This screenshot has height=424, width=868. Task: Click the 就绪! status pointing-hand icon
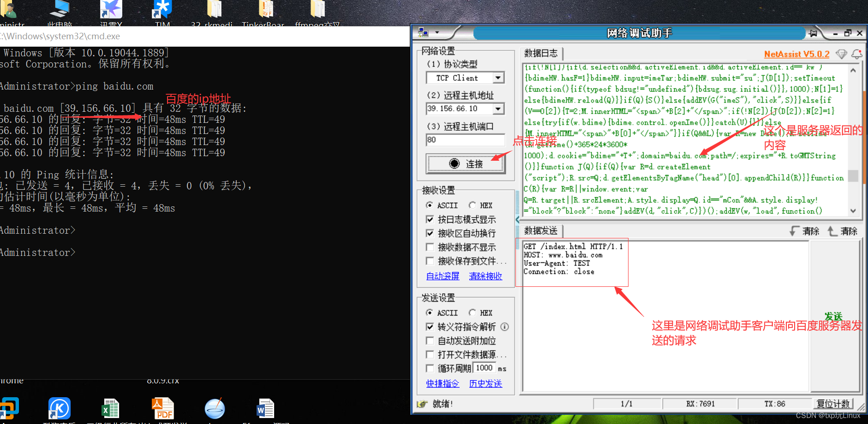(422, 404)
